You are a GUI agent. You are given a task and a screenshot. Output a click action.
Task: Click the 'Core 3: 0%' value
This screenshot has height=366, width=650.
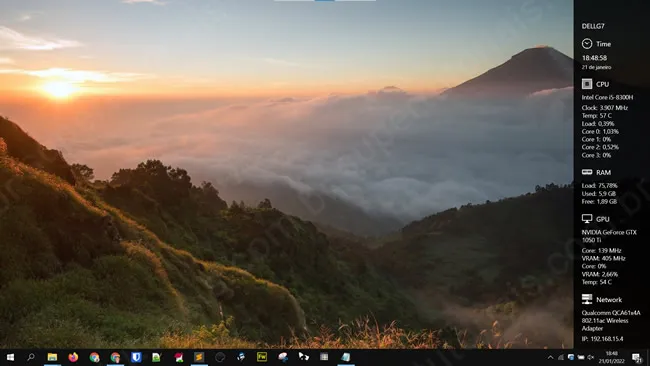tap(596, 155)
